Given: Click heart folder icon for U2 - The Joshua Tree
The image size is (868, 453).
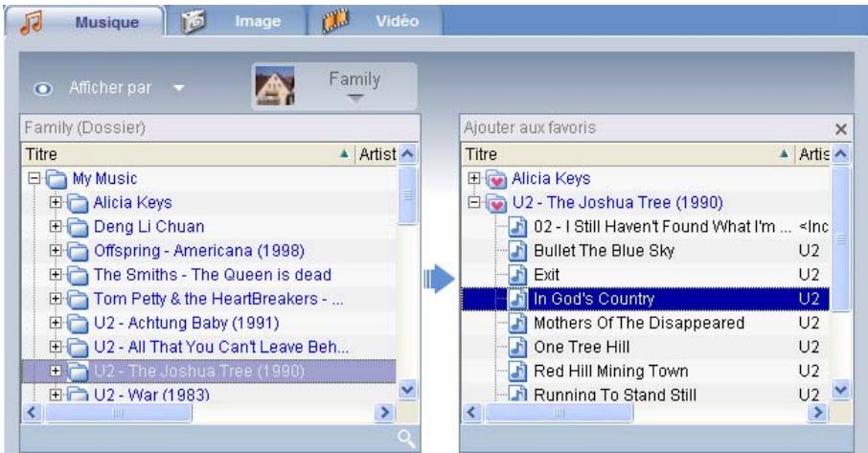Looking at the screenshot, I should (x=496, y=204).
